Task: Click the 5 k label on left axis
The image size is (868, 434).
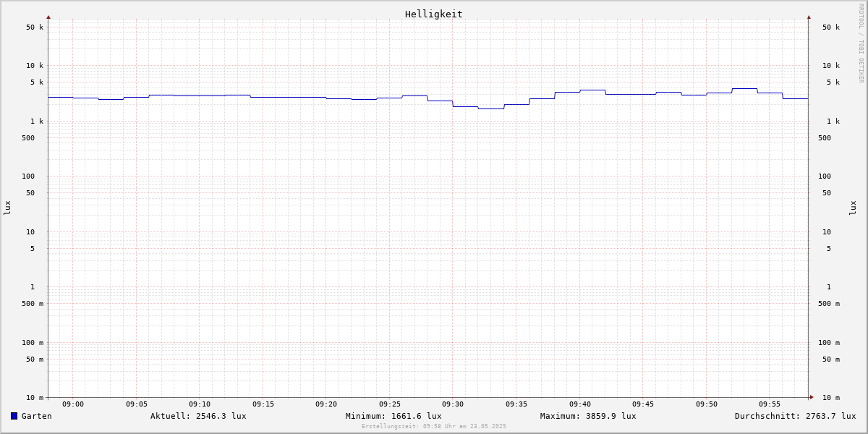Action: (37, 82)
